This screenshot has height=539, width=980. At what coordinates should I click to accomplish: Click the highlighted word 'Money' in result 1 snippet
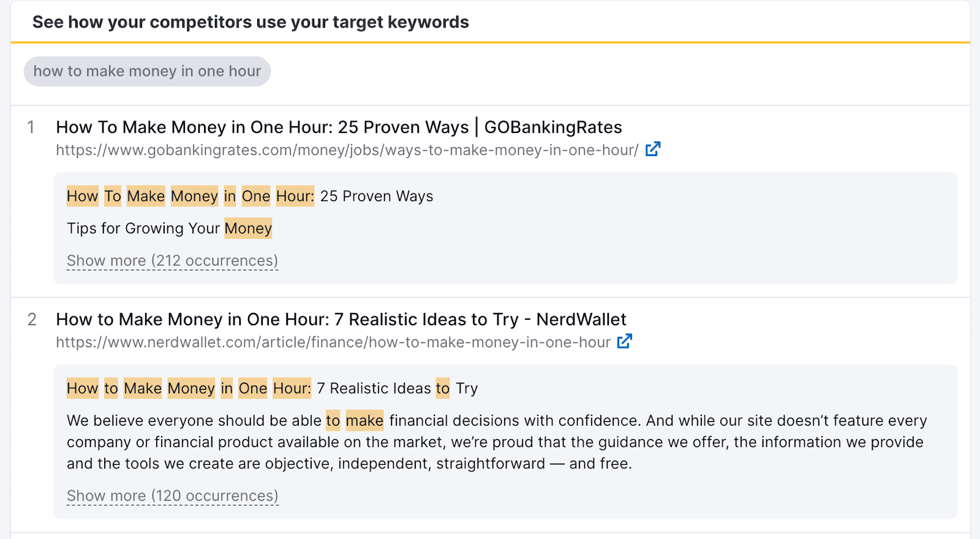194,196
